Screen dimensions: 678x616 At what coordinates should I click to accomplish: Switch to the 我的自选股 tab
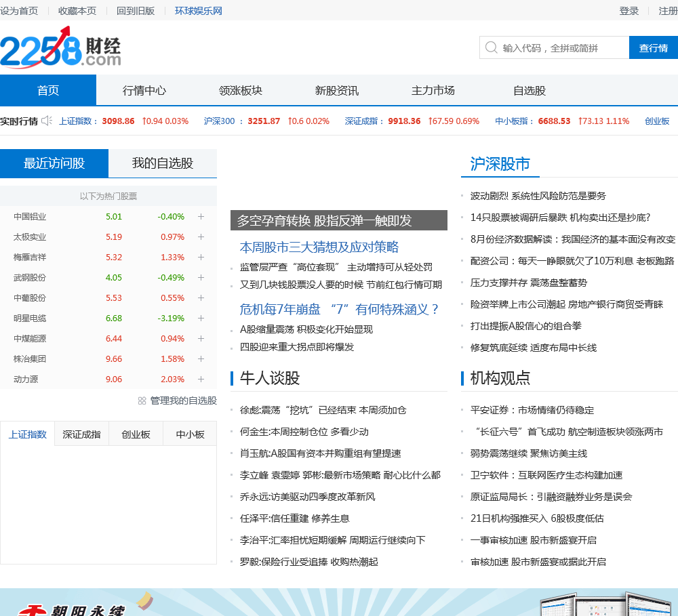tap(163, 163)
